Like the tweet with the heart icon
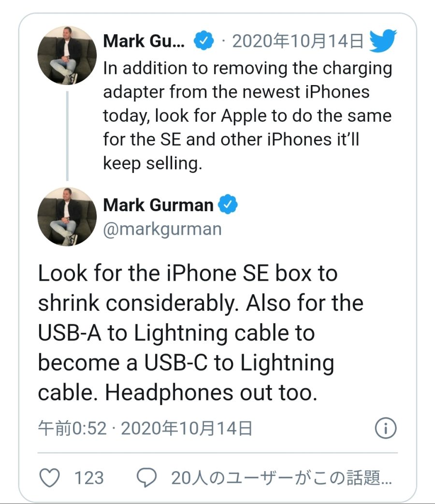 48,478
